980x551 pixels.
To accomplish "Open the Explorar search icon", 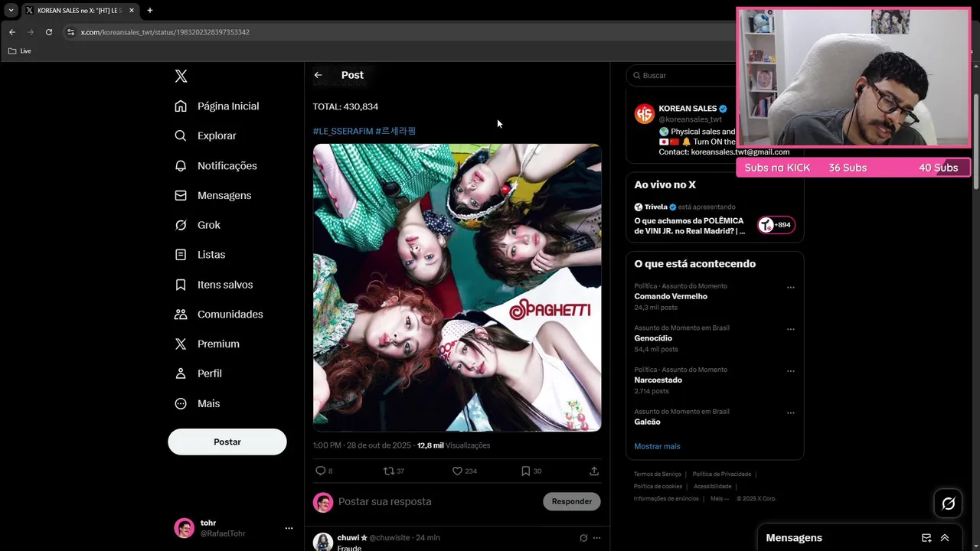I will 181,135.
